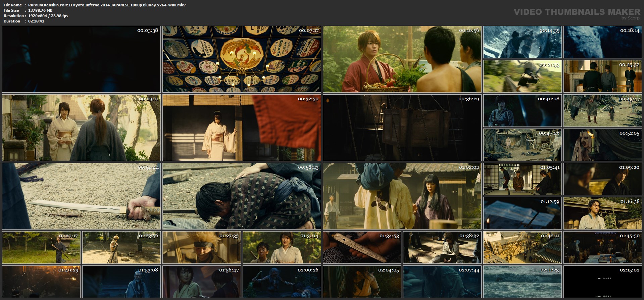Open the dark crate thumbnail at 00:36:29
This screenshot has width=644, height=300.
tap(402, 128)
